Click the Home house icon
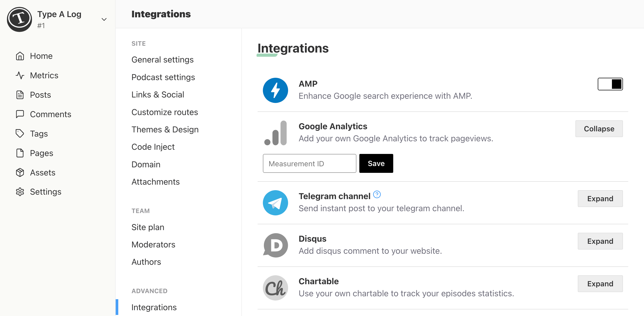 (x=20, y=56)
